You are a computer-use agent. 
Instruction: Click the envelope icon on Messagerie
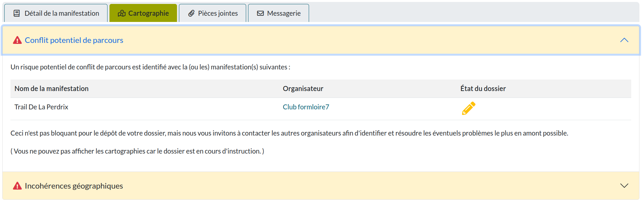pyautogui.click(x=260, y=13)
